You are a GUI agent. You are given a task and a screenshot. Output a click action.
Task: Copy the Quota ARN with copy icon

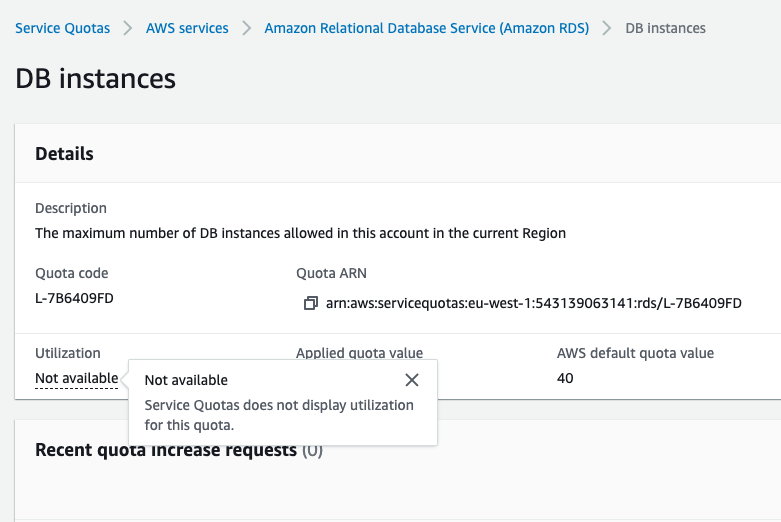tap(310, 303)
